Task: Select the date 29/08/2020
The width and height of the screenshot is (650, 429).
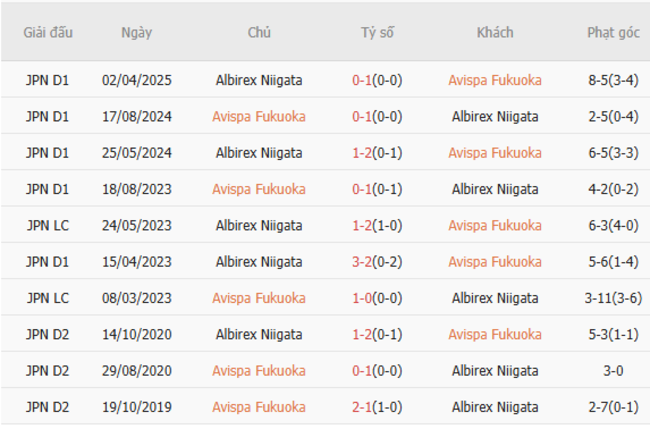Action: coord(136,370)
